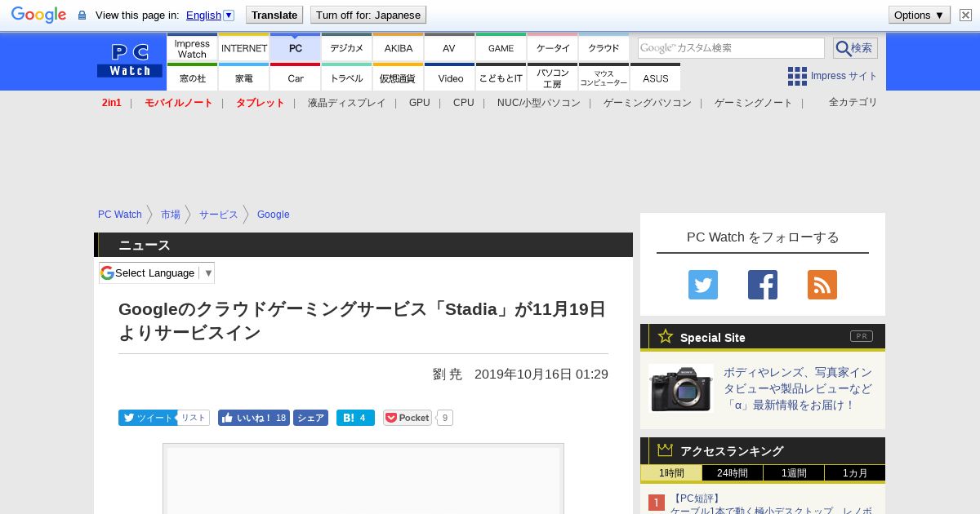Select the PC tab

tap(296, 48)
